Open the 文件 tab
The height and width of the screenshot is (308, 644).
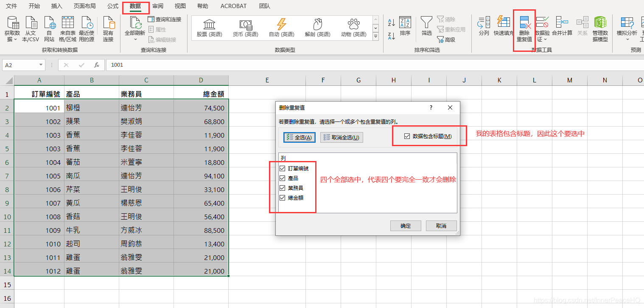tap(12, 6)
